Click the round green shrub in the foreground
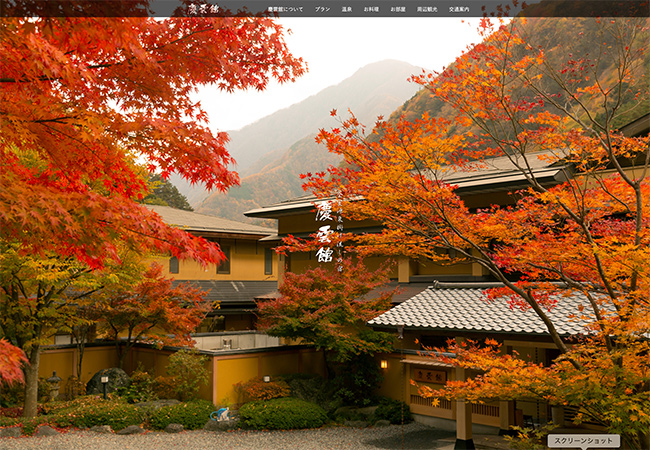The width and height of the screenshot is (650, 450). coord(283,413)
